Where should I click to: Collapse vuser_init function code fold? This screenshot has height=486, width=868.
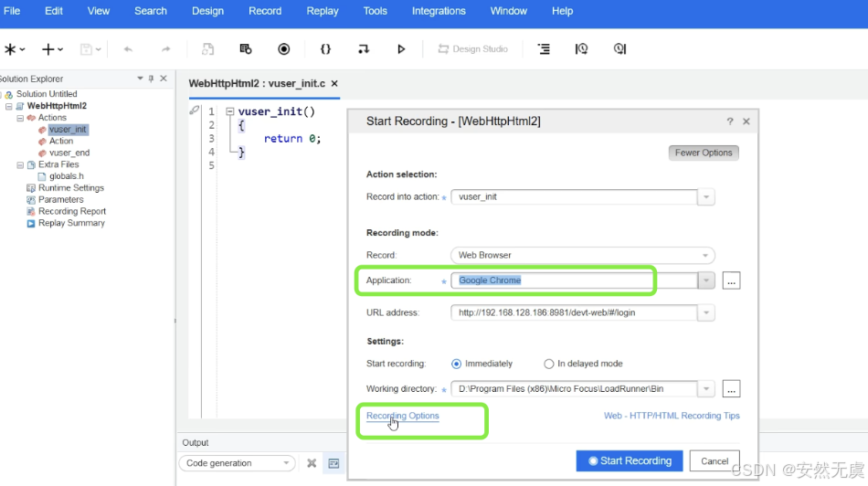coord(229,111)
